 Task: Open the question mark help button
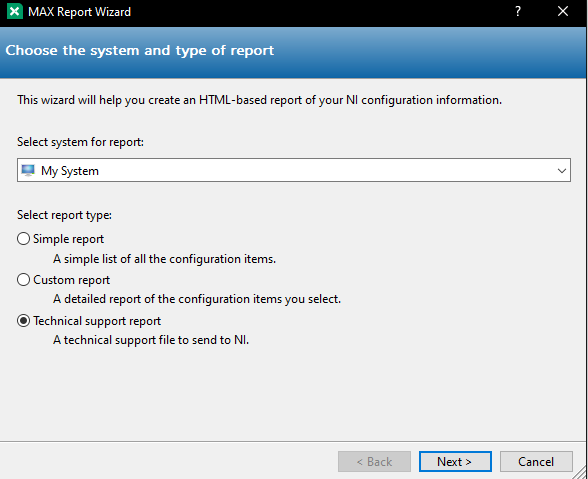pyautogui.click(x=518, y=11)
